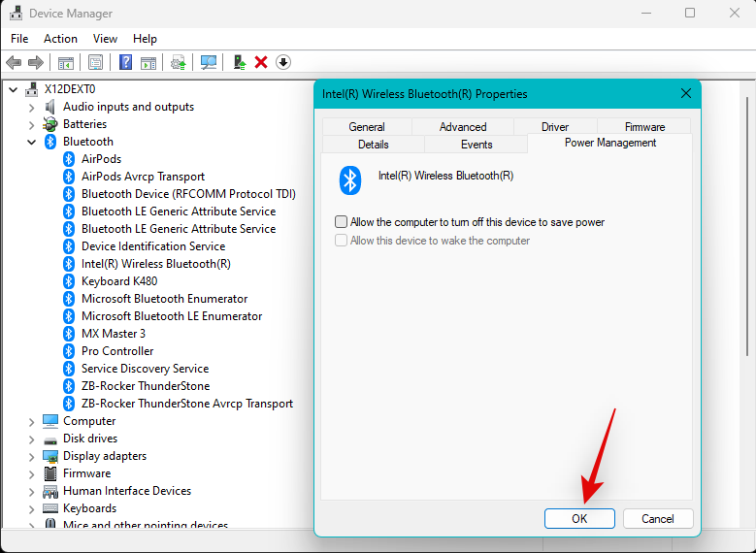Expand the Display adapters category
Viewport: 756px width, 553px height.
[31, 457]
